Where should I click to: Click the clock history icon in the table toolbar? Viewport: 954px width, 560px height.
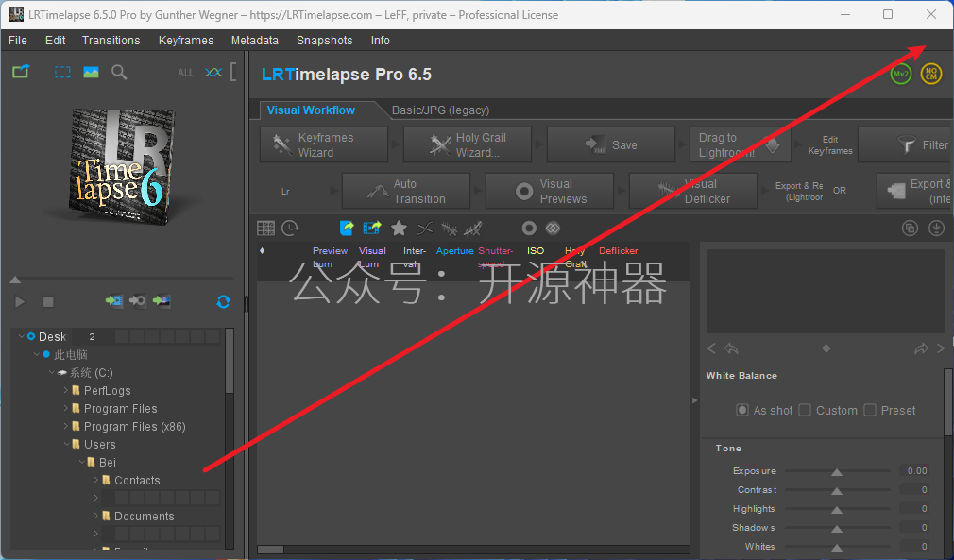coord(290,228)
